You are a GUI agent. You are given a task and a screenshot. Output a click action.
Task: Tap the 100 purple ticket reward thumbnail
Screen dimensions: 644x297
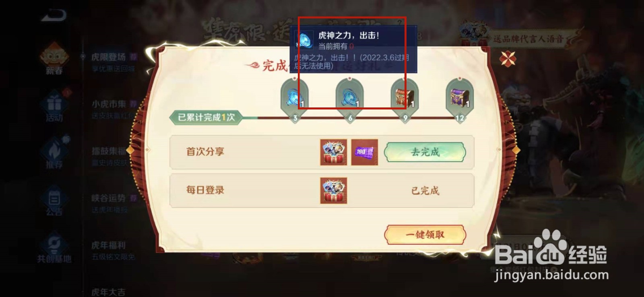[x=365, y=152]
